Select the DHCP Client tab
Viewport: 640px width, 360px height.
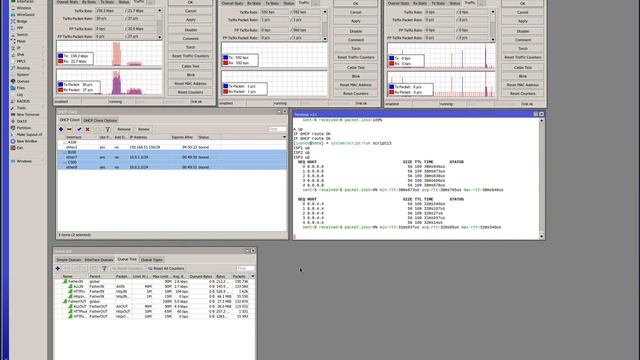[x=69, y=120]
